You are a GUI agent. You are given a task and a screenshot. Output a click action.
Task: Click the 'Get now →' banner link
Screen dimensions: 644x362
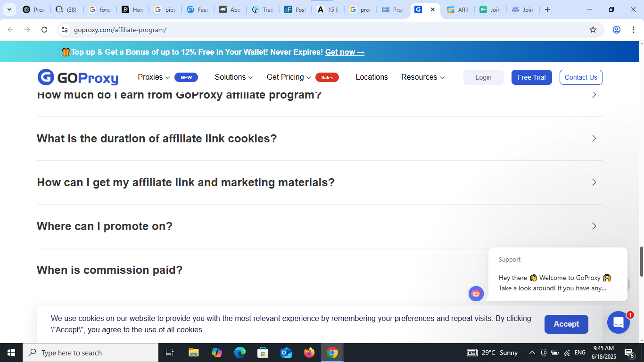[x=345, y=52]
